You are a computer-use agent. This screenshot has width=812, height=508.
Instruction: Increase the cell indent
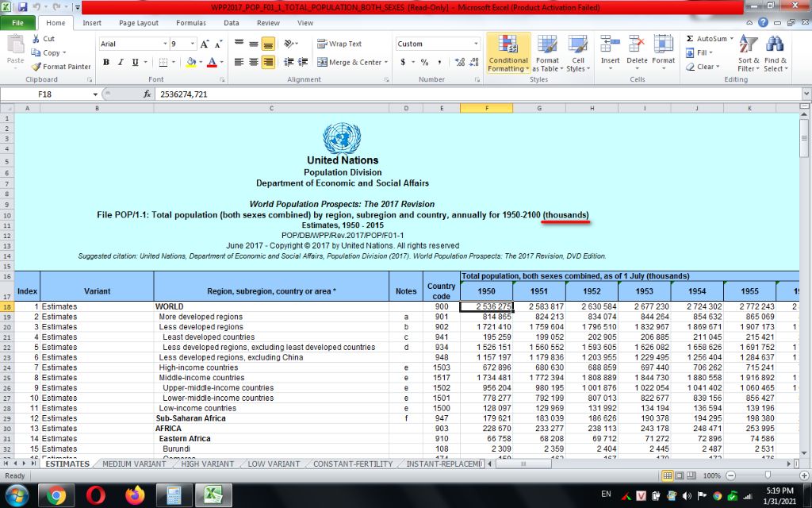[x=303, y=62]
